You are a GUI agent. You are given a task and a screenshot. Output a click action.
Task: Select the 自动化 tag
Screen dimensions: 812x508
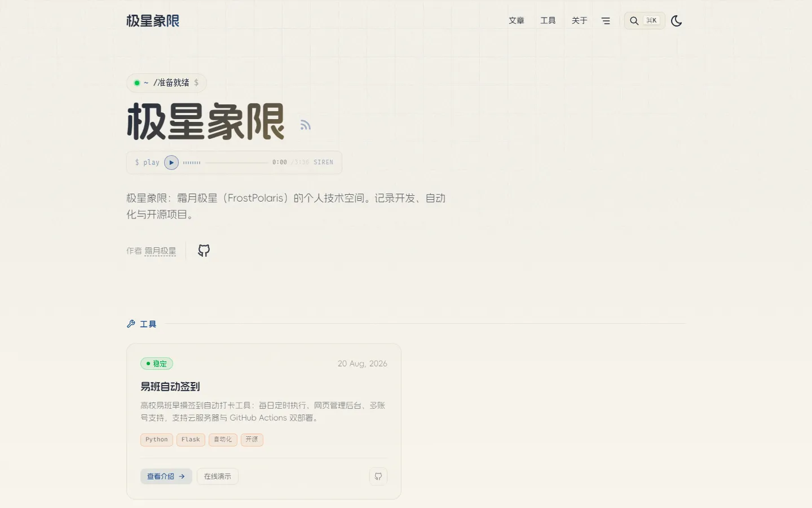(223, 440)
